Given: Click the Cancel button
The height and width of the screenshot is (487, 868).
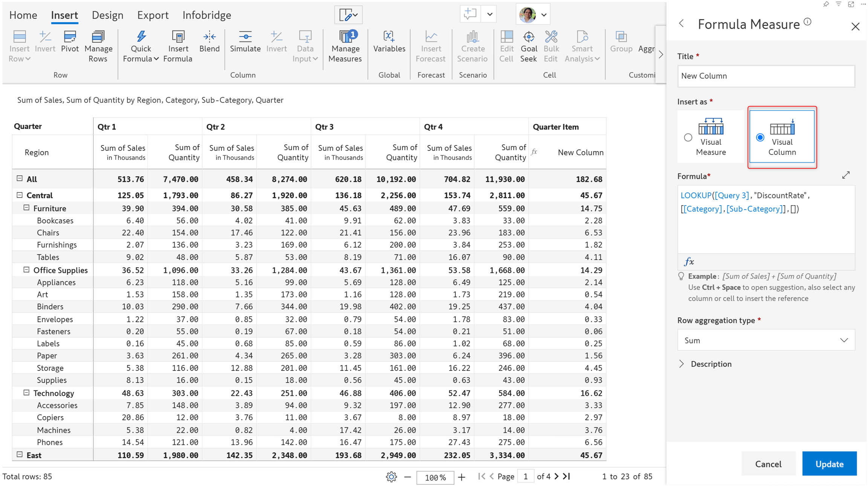Looking at the screenshot, I should coord(768,464).
